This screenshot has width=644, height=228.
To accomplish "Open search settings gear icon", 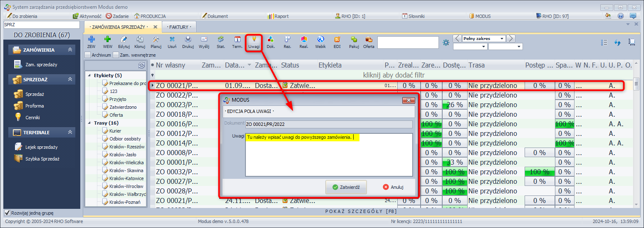I will [x=446, y=43].
